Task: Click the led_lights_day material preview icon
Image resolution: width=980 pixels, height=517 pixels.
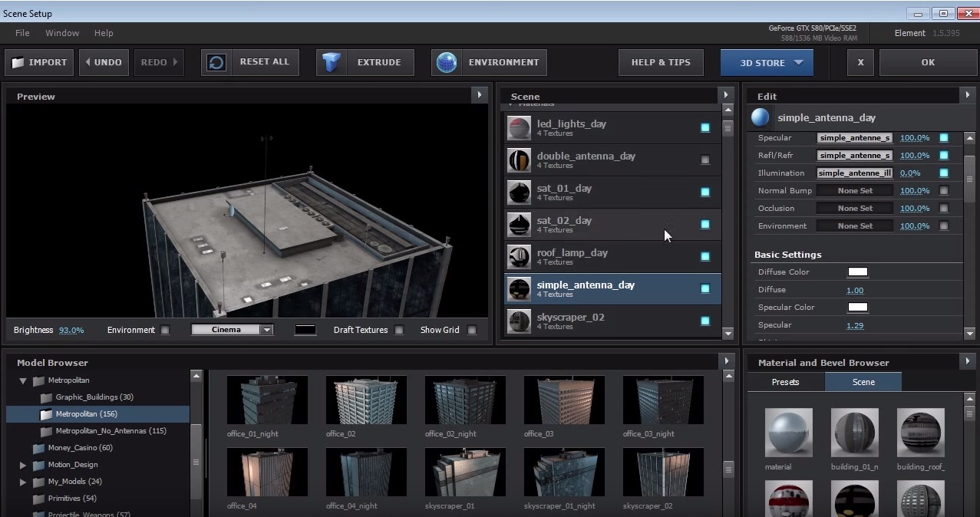Action: 518,127
